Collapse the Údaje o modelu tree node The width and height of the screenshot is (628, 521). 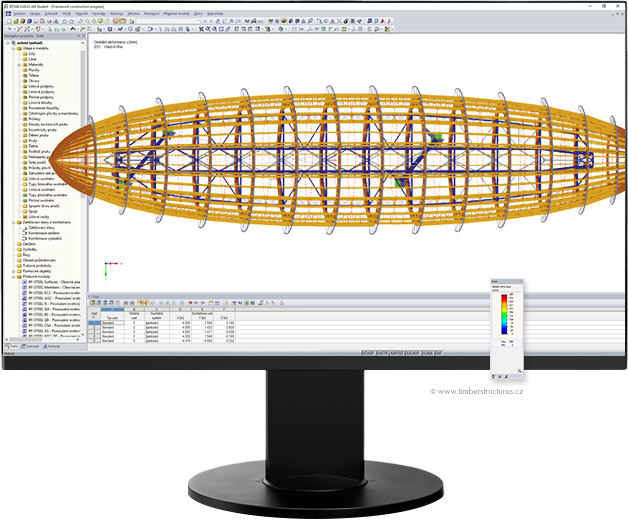(12, 49)
